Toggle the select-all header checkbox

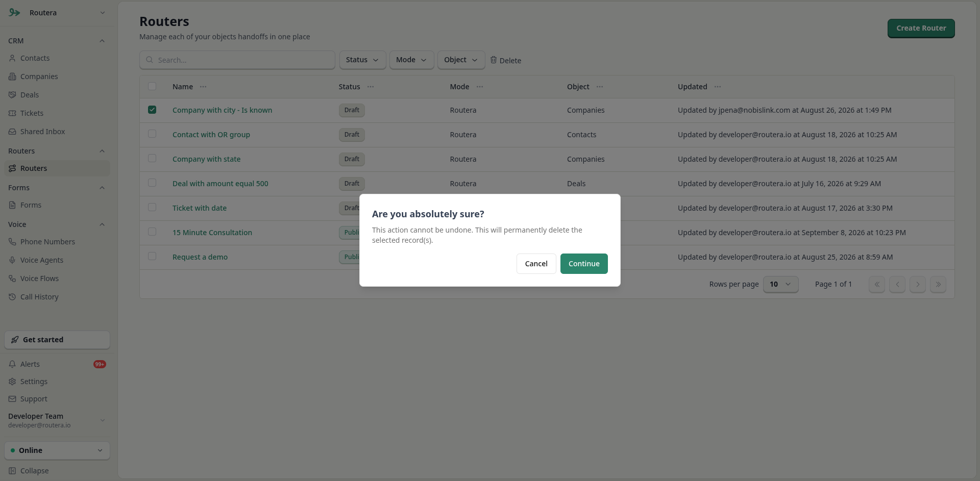pyautogui.click(x=152, y=86)
